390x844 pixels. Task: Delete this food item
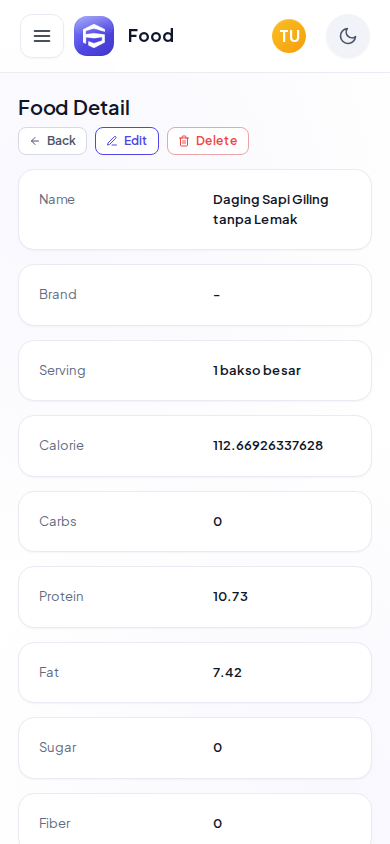208,141
